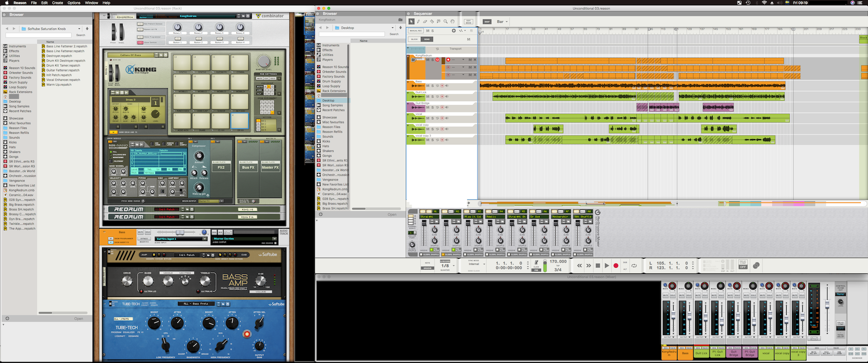Open the Create menu

click(58, 3)
